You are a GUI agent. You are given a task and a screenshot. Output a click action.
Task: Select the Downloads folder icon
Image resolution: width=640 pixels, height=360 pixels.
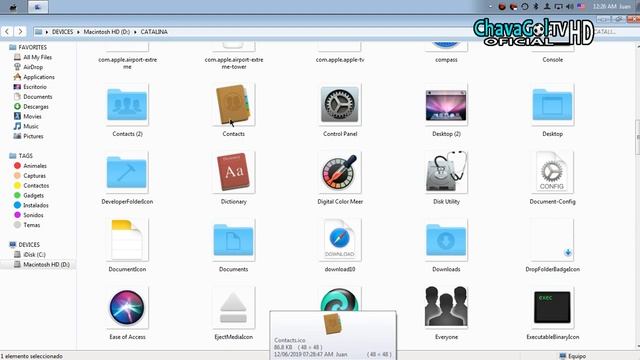(x=446, y=240)
